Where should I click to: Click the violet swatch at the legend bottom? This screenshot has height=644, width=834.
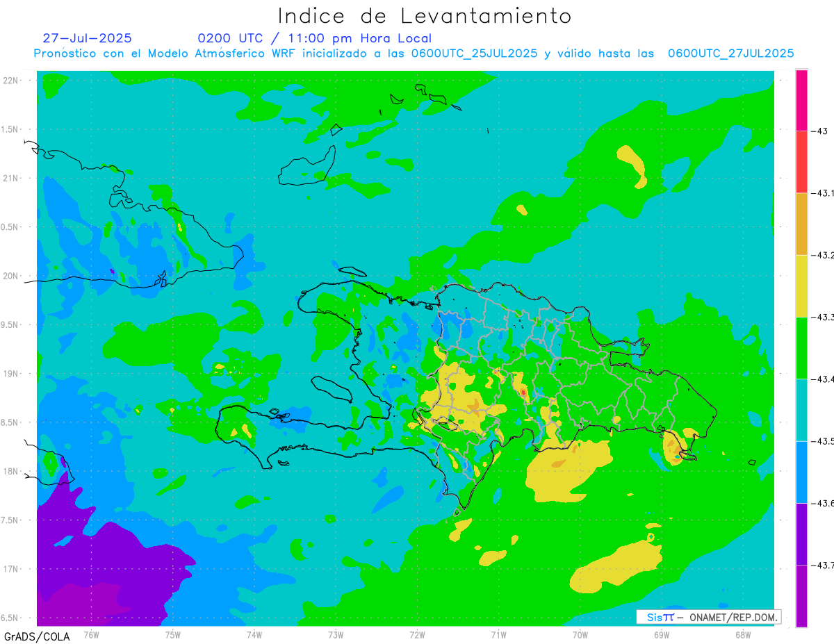[801, 595]
